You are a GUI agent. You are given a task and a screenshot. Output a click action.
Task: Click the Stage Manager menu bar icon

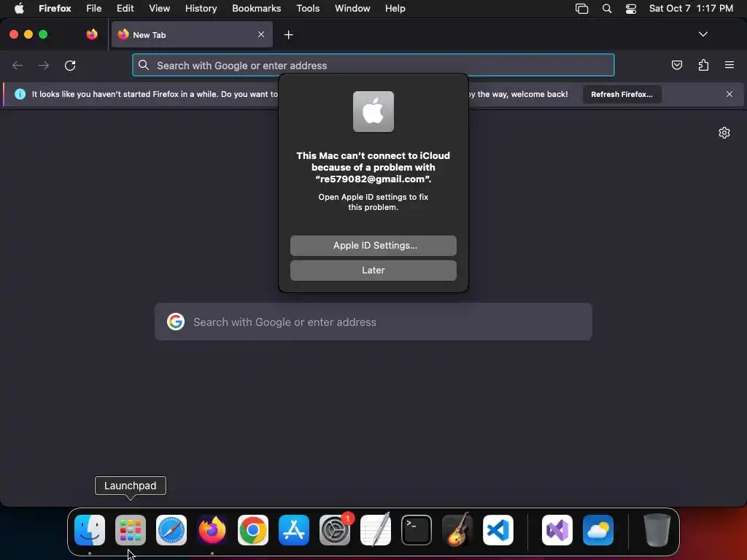coord(581,9)
